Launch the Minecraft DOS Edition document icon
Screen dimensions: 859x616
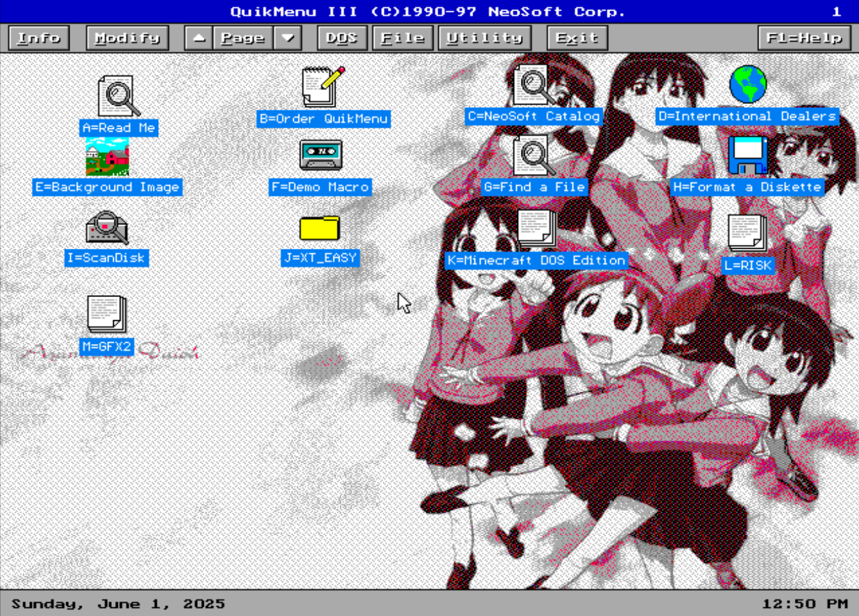pyautogui.click(x=536, y=229)
